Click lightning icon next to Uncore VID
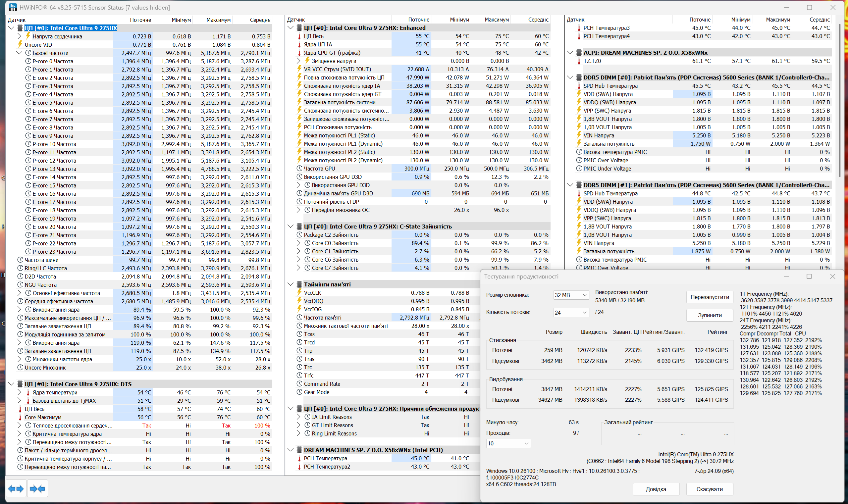The image size is (848, 504). tap(20, 44)
